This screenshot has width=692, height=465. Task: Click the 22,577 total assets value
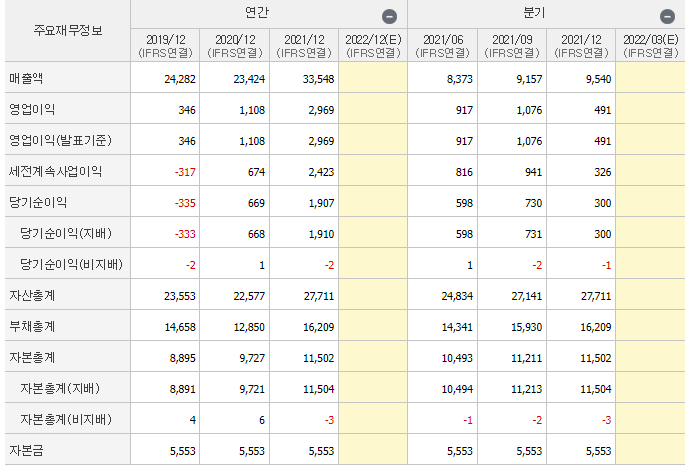click(x=249, y=296)
